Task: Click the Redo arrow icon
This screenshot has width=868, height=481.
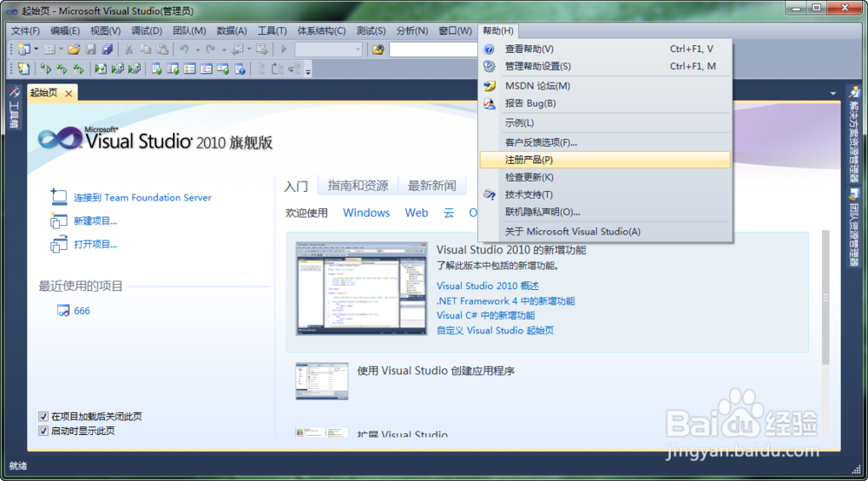Action: point(210,49)
